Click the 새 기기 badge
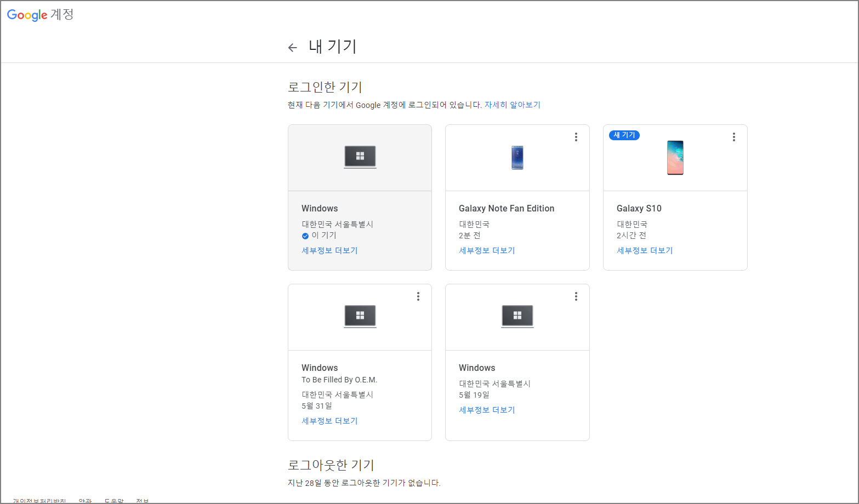The height and width of the screenshot is (504, 859). tap(624, 135)
